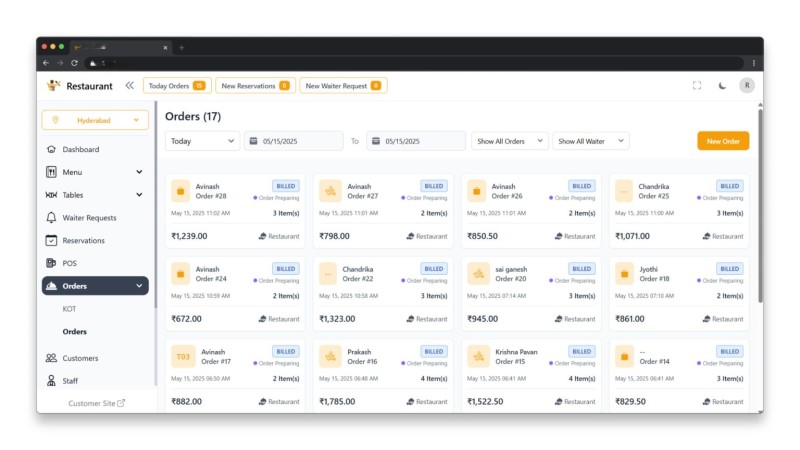Click Order #25 card icon

tap(623, 191)
